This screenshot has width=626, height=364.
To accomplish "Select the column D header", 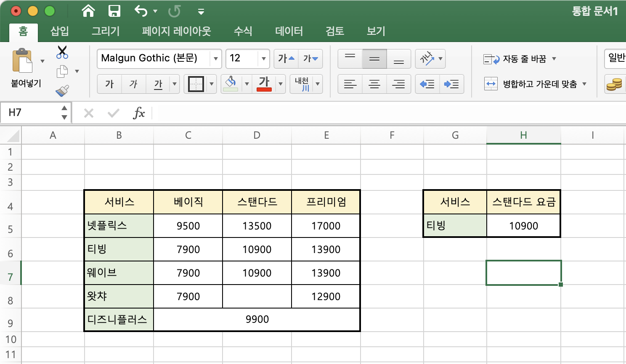I will pyautogui.click(x=257, y=135).
